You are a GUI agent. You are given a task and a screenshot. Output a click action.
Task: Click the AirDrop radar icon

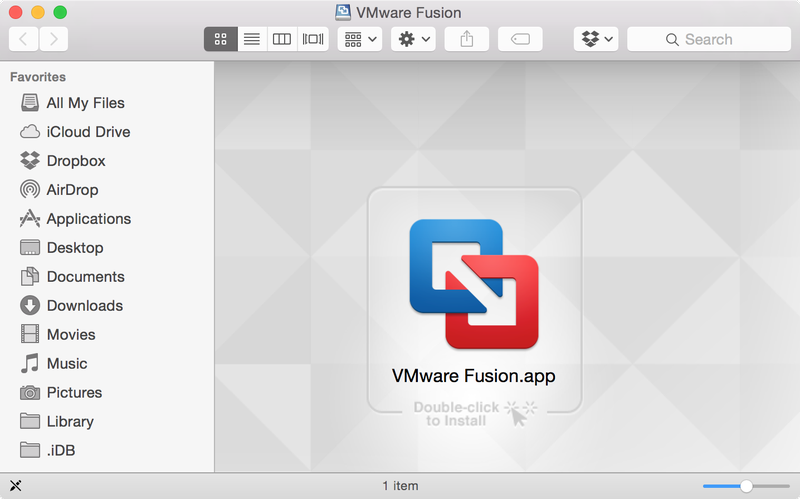[x=30, y=189]
